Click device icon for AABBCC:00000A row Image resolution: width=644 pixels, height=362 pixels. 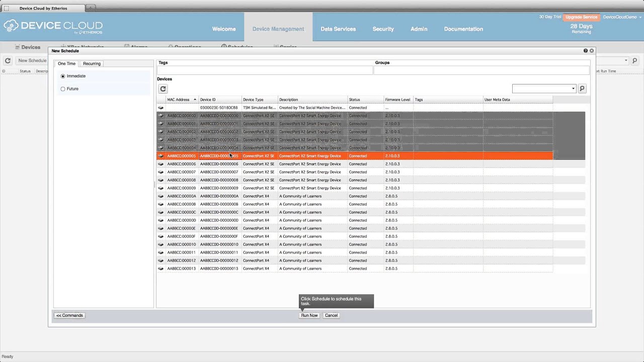[x=161, y=196]
